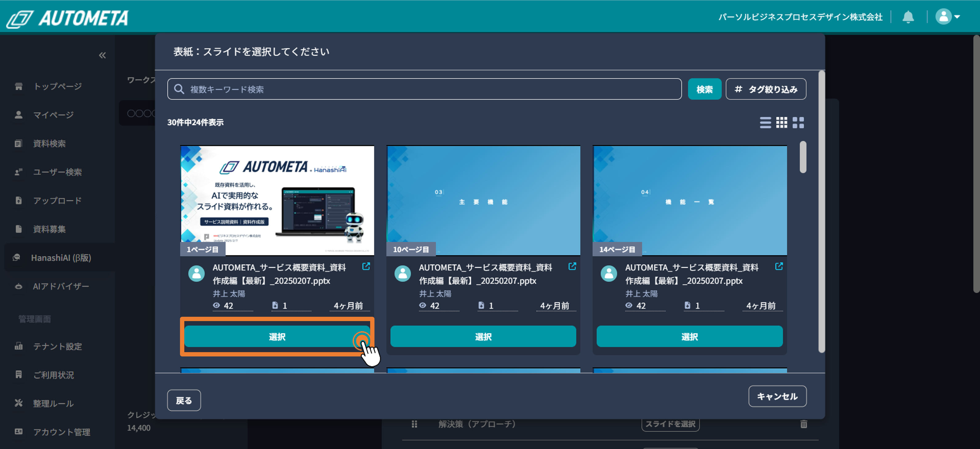Click the HanashiAI chat icon
This screenshot has height=449, width=980.
[x=17, y=257]
